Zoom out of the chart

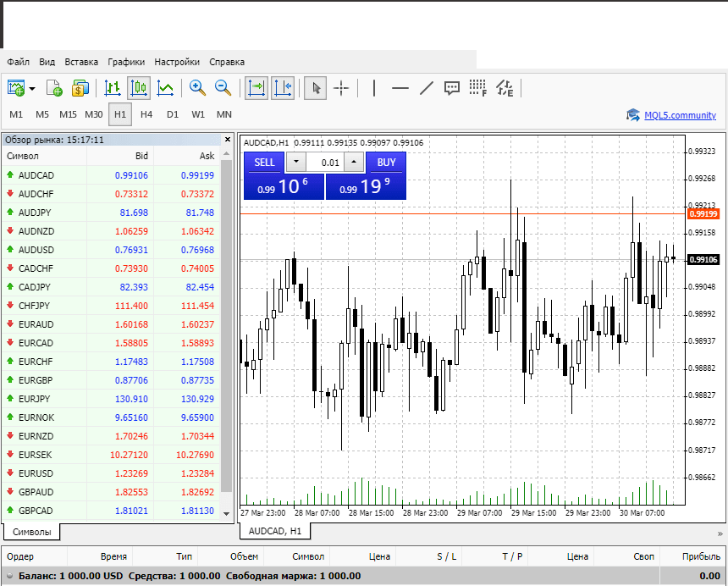tap(223, 87)
